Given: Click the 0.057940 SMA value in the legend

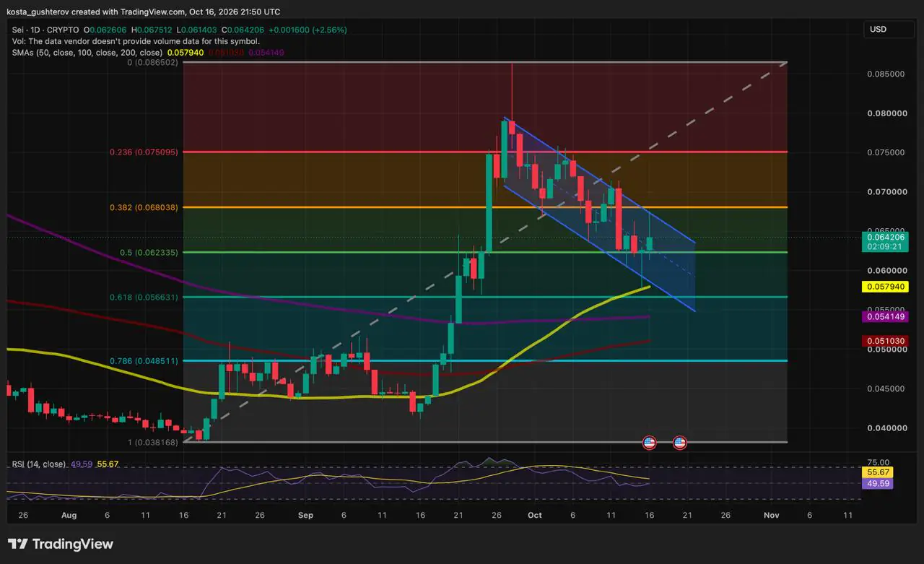Looking at the screenshot, I should tap(185, 53).
